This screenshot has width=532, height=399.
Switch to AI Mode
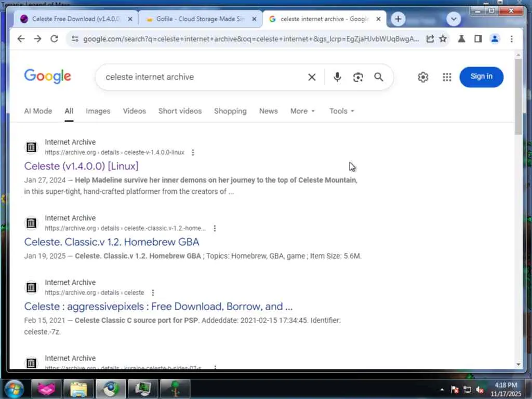38,111
